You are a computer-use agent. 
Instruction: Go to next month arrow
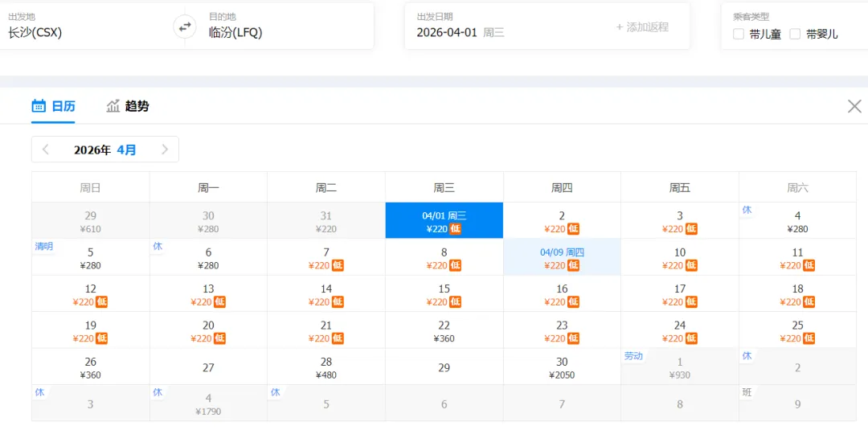(x=165, y=149)
